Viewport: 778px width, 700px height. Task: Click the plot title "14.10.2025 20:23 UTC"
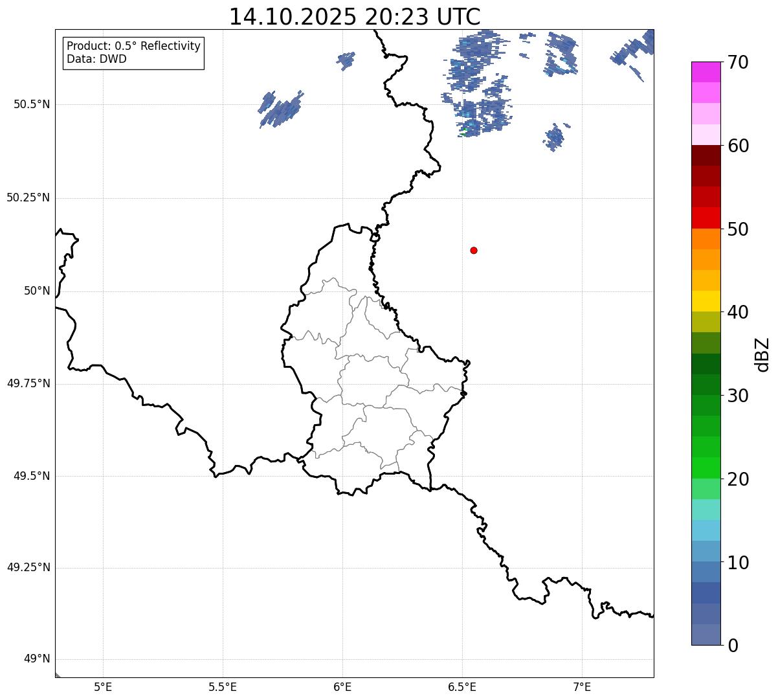click(x=355, y=17)
